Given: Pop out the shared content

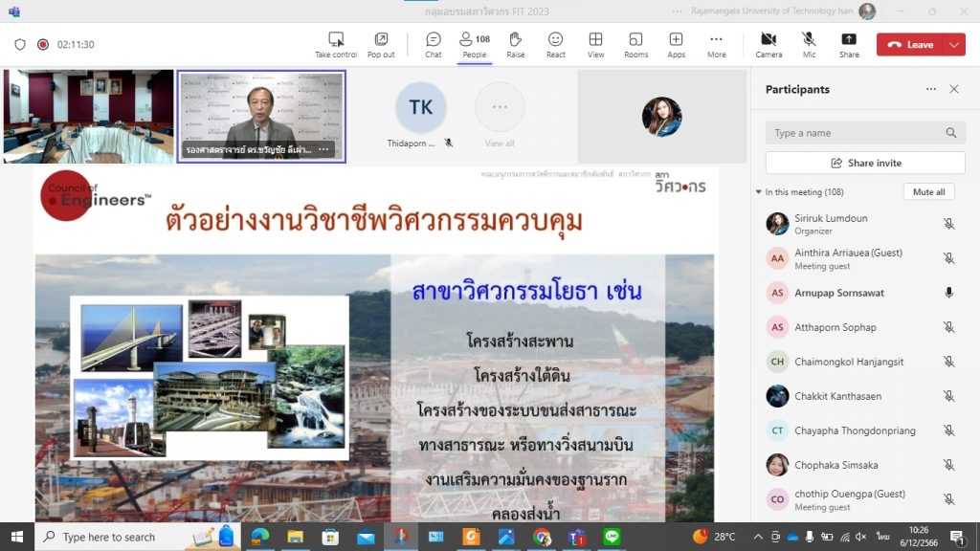Looking at the screenshot, I should click(381, 44).
